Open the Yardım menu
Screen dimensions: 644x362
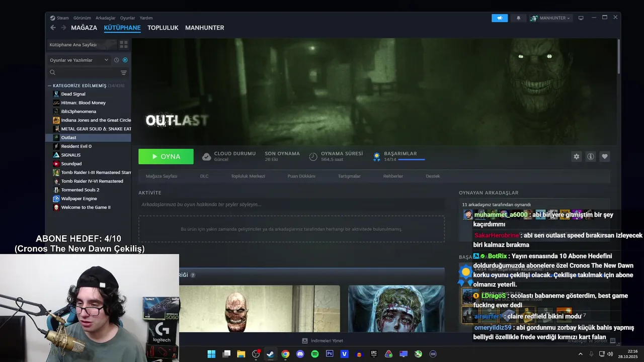pyautogui.click(x=146, y=18)
